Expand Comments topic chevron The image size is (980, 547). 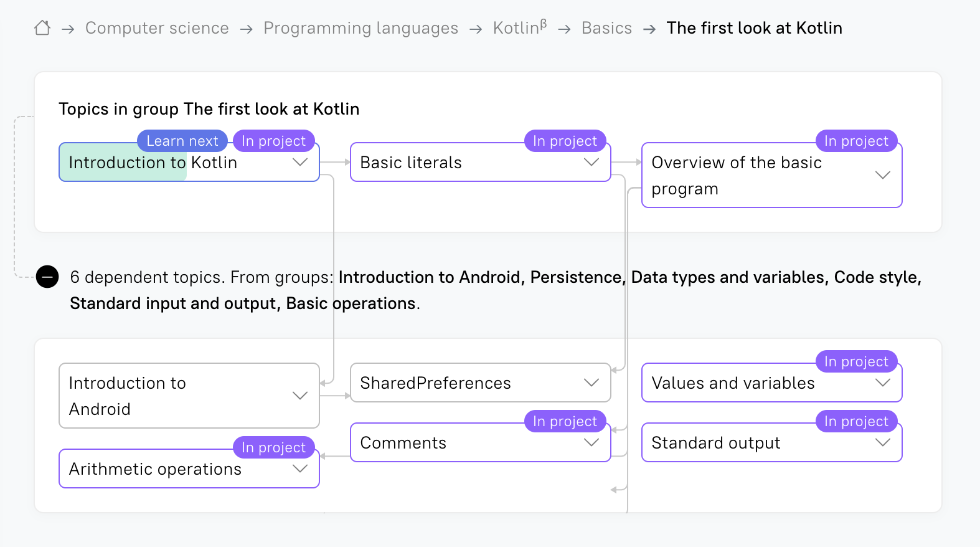click(591, 442)
